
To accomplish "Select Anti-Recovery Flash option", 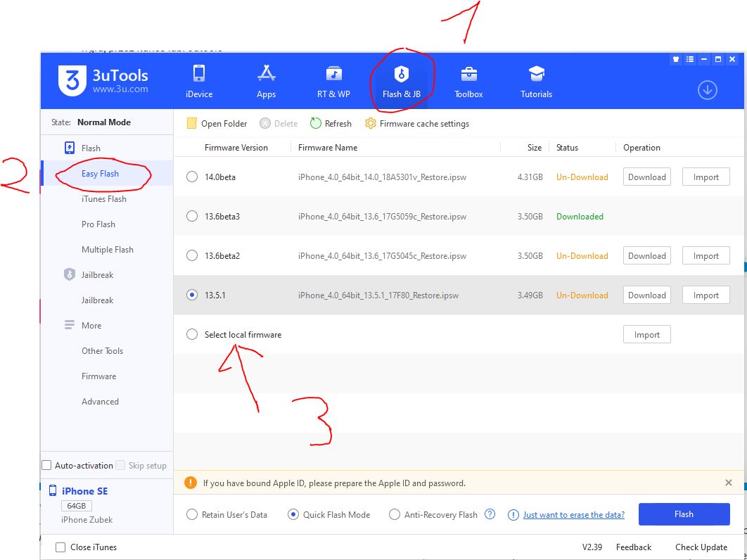I will click(x=395, y=515).
